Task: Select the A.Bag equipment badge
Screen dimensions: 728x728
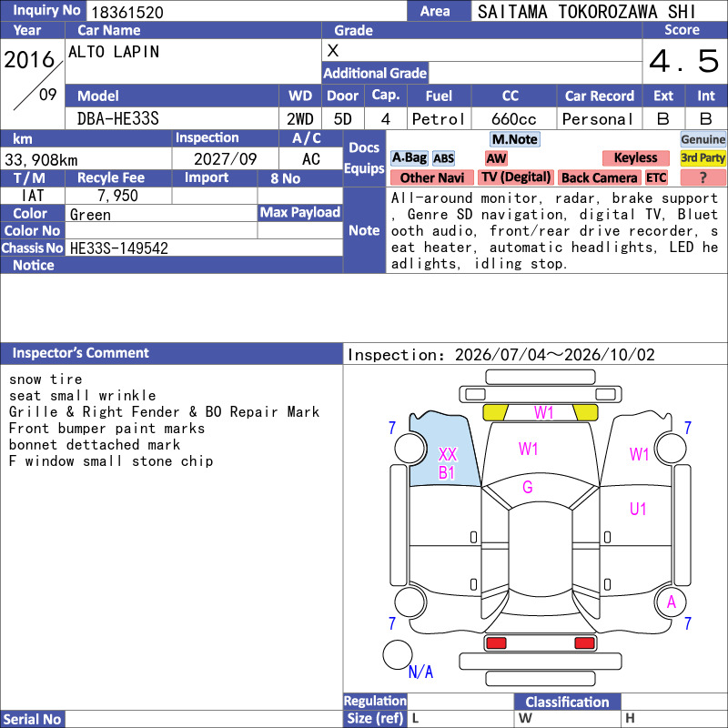Action: pos(409,158)
